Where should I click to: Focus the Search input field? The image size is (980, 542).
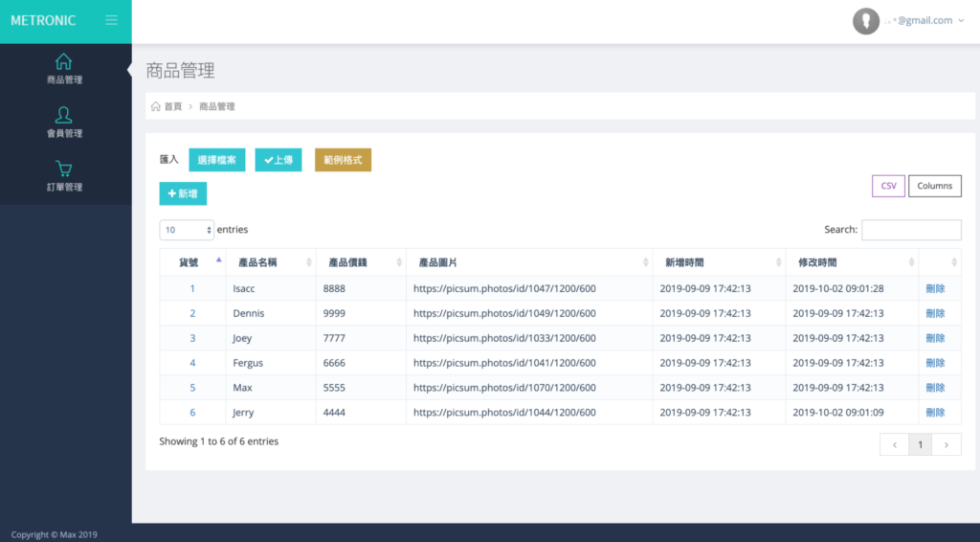(911, 230)
